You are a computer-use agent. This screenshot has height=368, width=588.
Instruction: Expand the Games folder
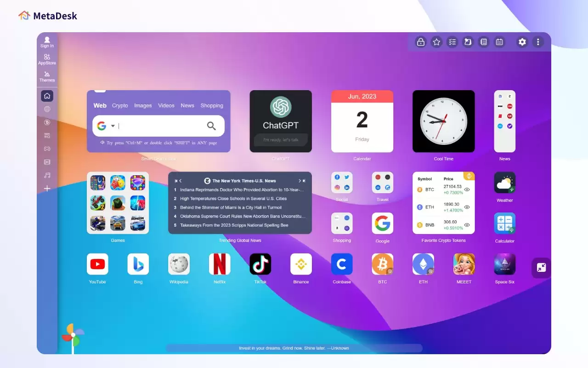[x=118, y=203]
